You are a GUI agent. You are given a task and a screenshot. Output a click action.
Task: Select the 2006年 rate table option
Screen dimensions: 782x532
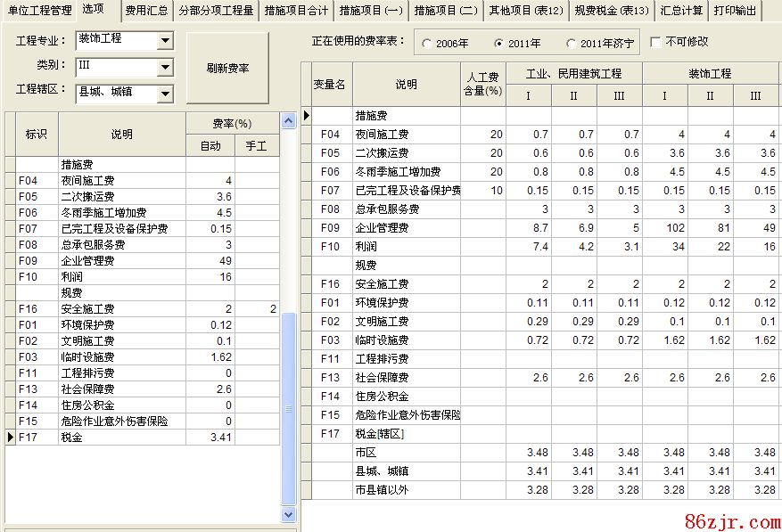point(427,43)
